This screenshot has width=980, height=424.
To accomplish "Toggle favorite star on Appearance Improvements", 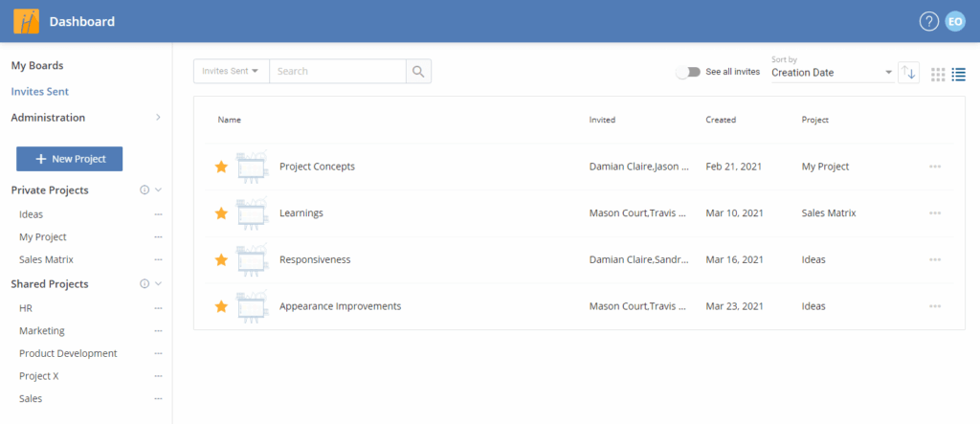I will 221,306.
